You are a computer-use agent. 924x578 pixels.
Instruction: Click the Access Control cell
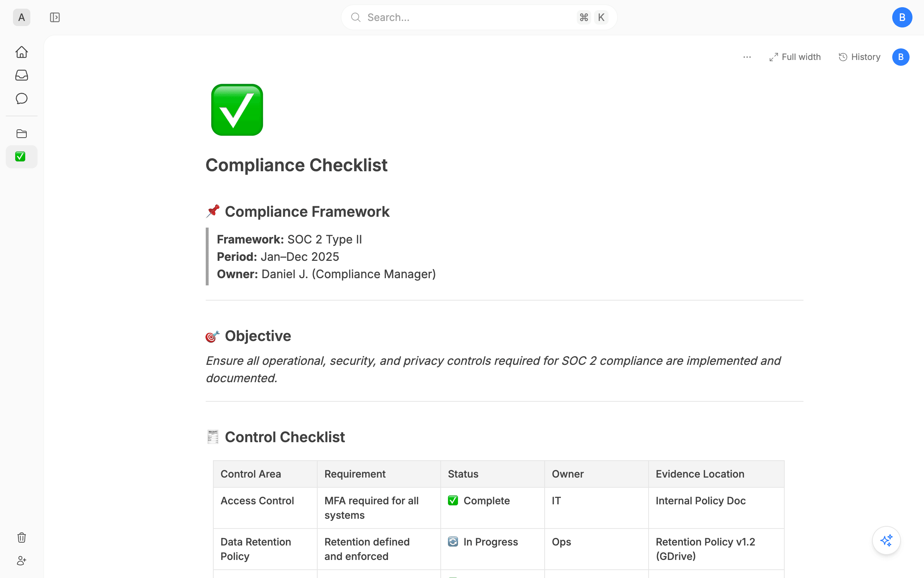point(265,508)
